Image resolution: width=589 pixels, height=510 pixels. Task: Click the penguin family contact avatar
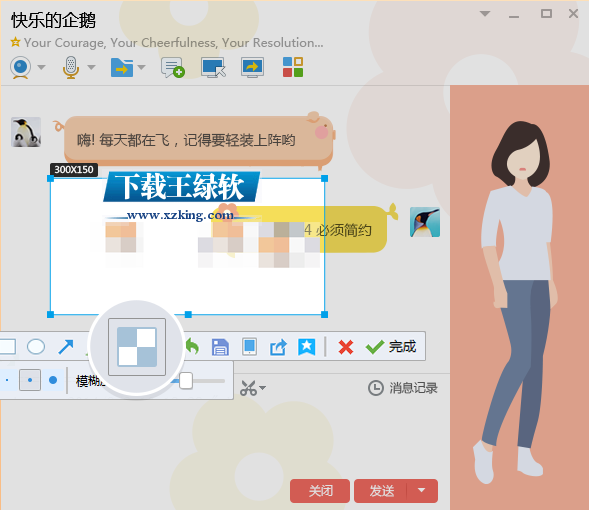(26, 132)
